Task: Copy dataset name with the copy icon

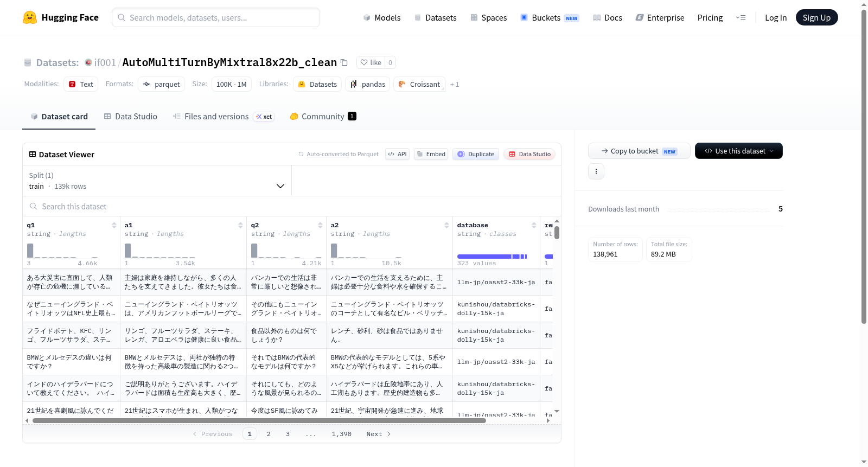Action: click(344, 62)
